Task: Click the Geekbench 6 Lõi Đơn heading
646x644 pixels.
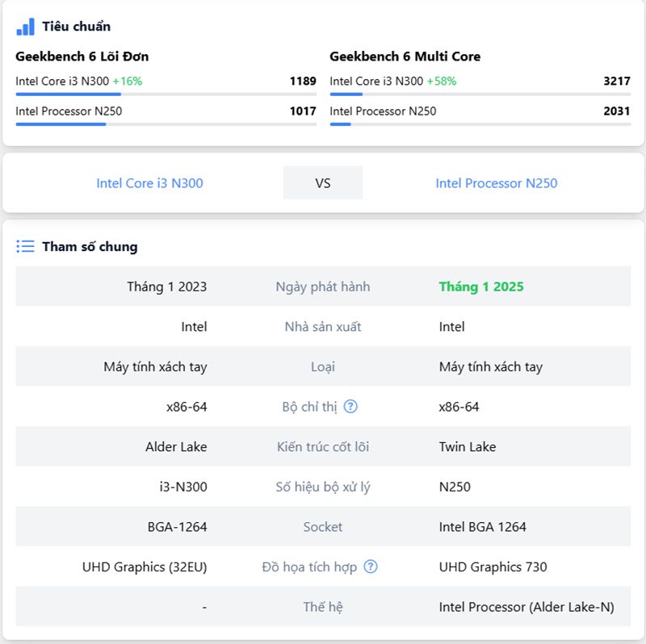Action: click(82, 56)
